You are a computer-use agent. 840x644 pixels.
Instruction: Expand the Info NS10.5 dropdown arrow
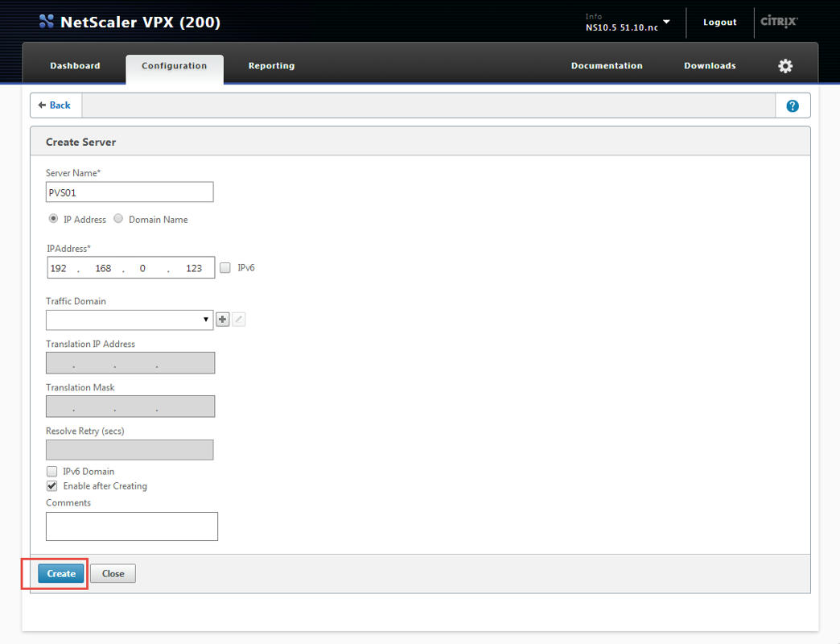[x=666, y=22]
